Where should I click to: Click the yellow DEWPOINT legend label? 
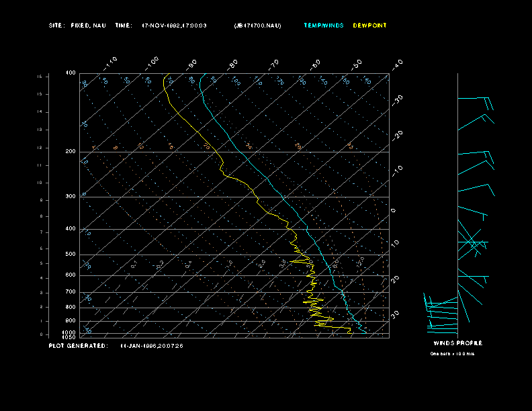[x=369, y=26]
